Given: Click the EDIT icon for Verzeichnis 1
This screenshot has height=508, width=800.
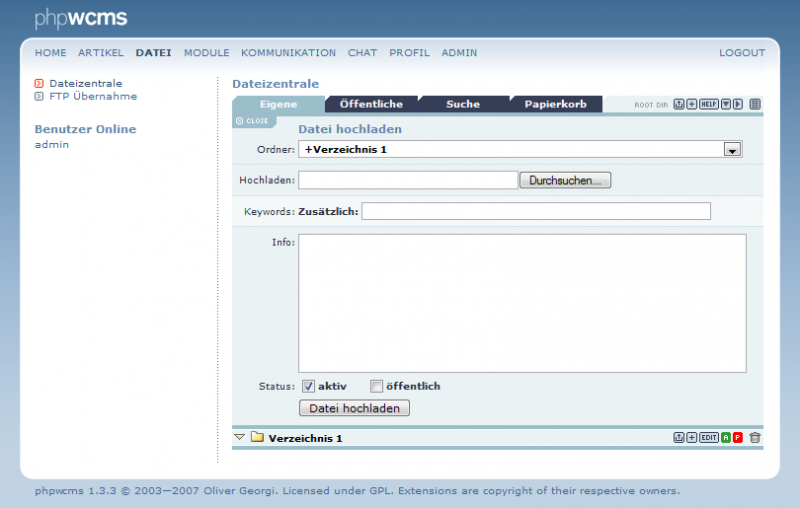Looking at the screenshot, I should point(708,437).
